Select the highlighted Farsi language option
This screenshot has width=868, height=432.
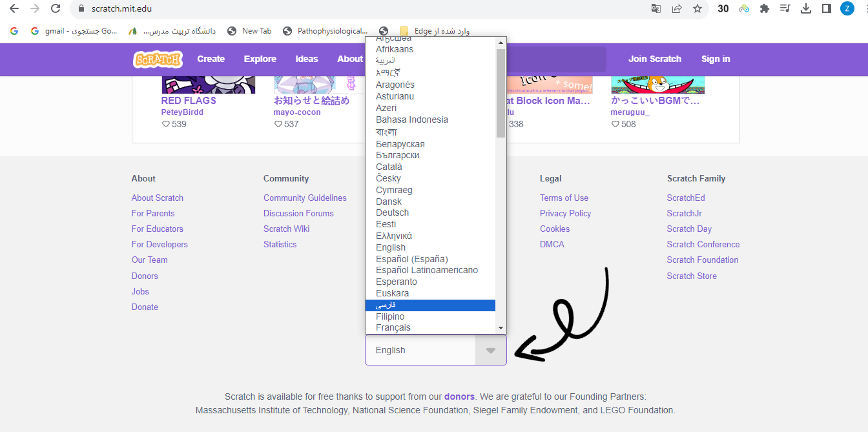click(430, 305)
